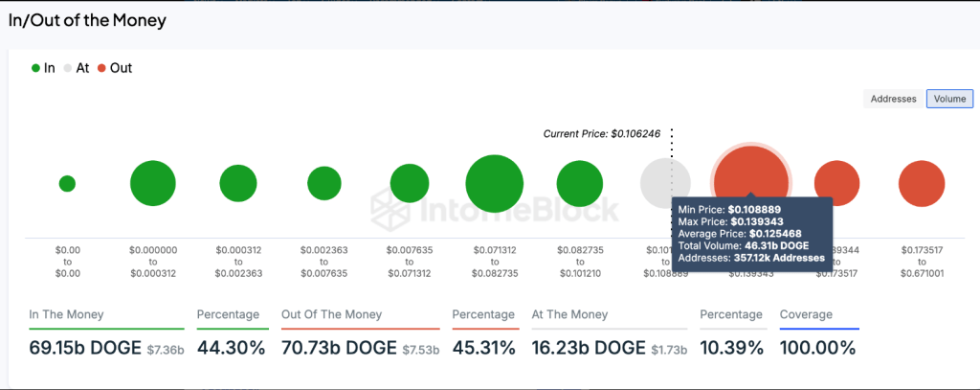
Task: Click the red bubble right of the tooltip
Action: (836, 183)
